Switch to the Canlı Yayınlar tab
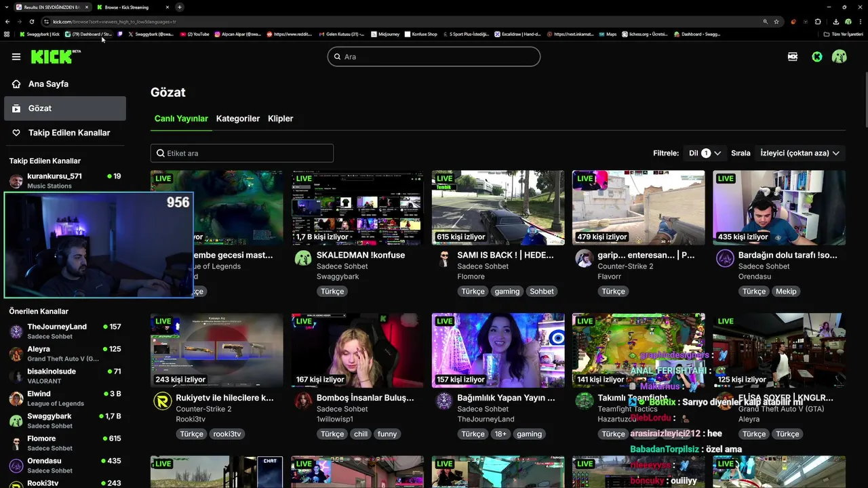Viewport: 868px width, 488px height. pyautogui.click(x=181, y=119)
